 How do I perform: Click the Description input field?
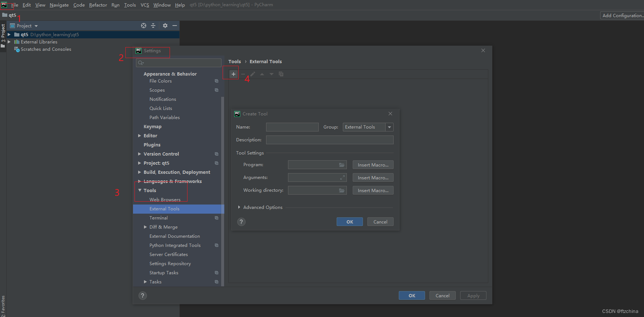coord(330,140)
